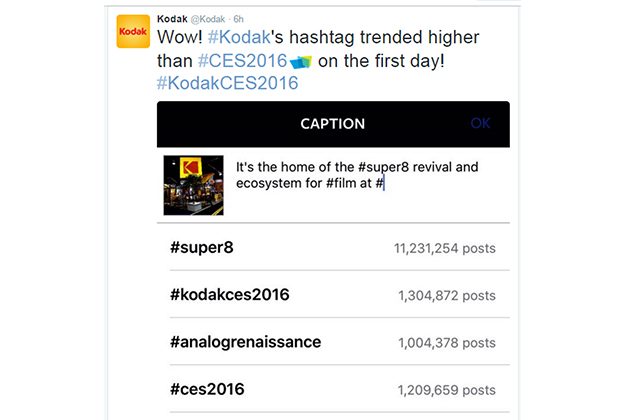Click the CES emoji icon beside #CES2016
625x420 pixels.
pos(301,63)
